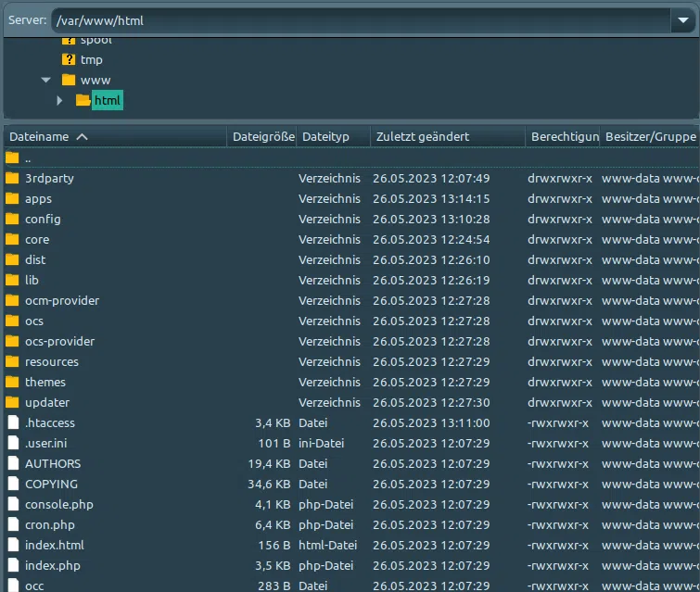This screenshot has width=700, height=592.
Task: Click the parent directory folder icon
Action: (x=12, y=157)
